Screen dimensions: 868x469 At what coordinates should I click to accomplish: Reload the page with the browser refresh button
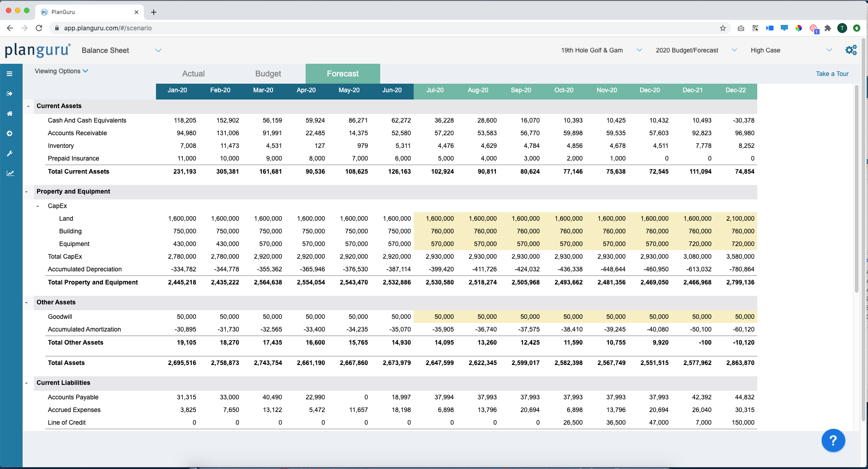pyautogui.click(x=39, y=28)
